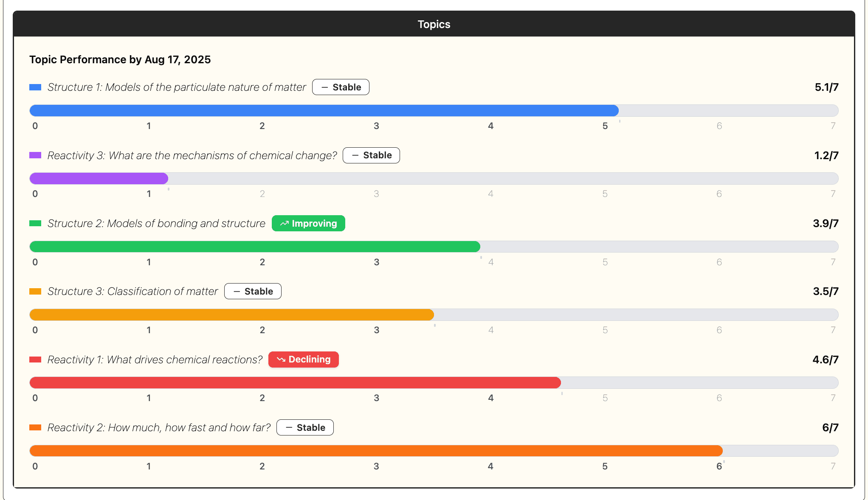This screenshot has height=500, width=868.
Task: Collapse the Improving badge on Structure 2
Action: [x=308, y=223]
